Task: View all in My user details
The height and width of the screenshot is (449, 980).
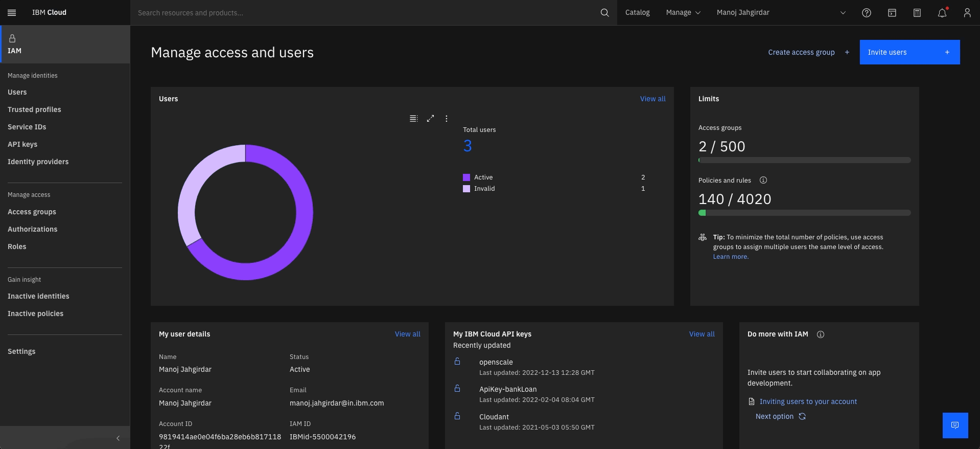Action: click(407, 334)
